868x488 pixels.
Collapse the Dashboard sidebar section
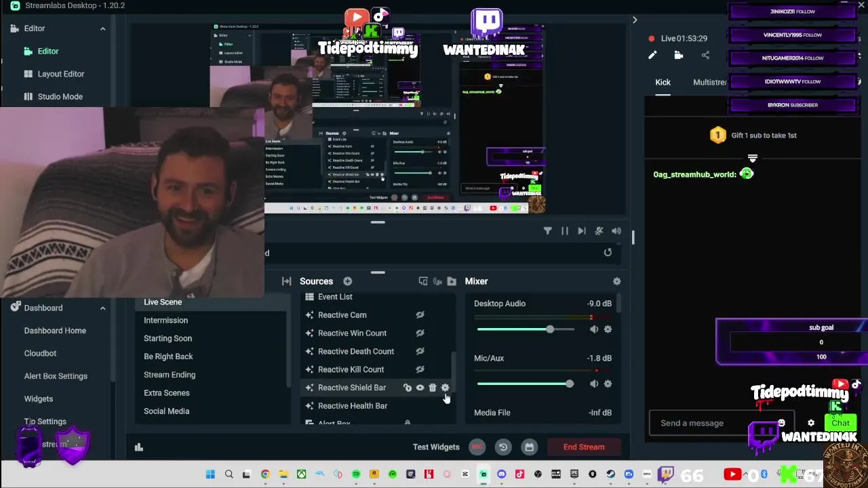[x=102, y=308]
